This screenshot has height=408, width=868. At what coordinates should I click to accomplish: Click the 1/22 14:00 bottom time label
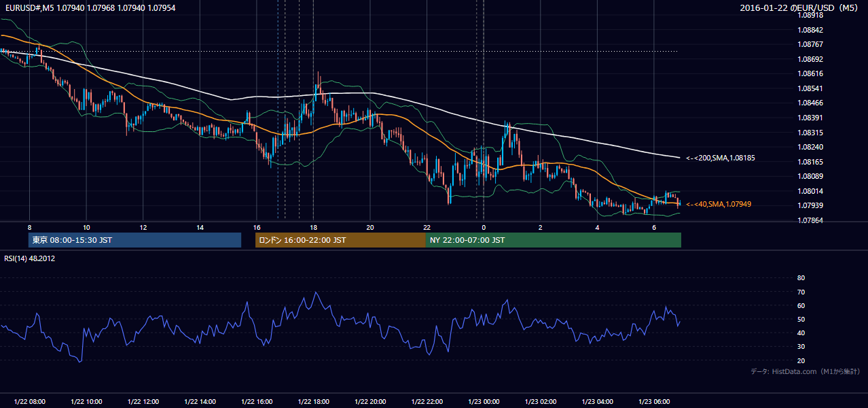[x=200, y=402]
